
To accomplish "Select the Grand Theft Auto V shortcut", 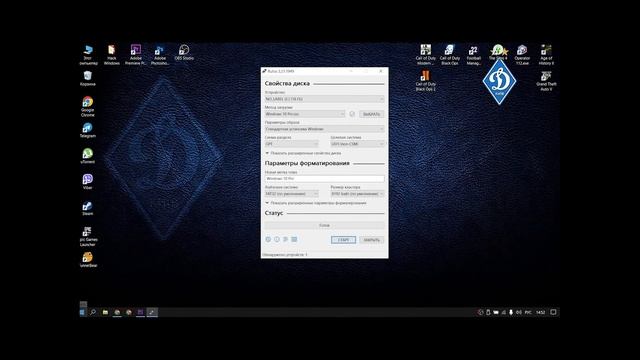I will (x=546, y=80).
